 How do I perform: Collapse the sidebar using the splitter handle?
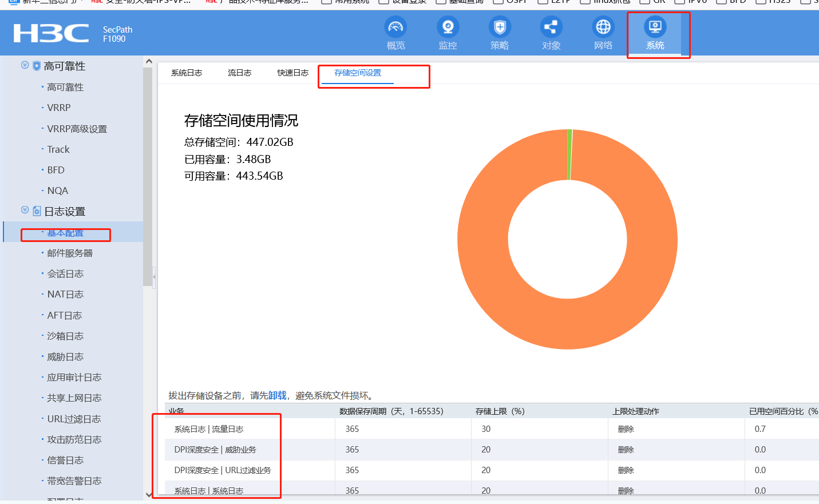tap(154, 277)
